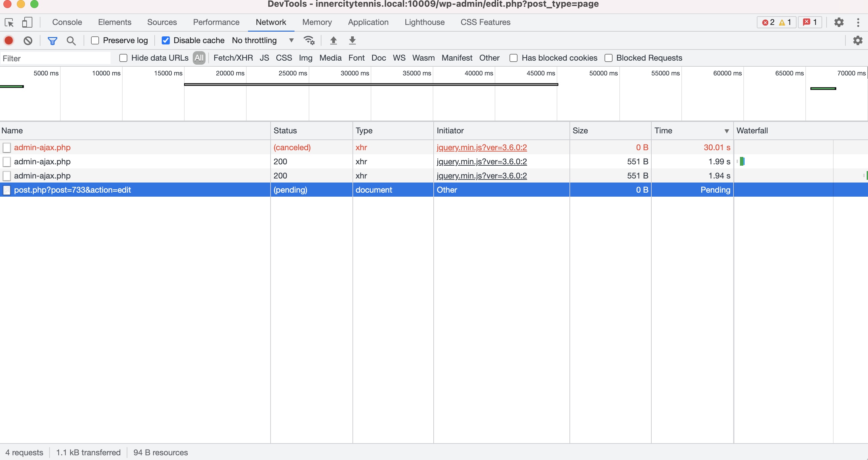Filter requests by Fetch/XHR
The height and width of the screenshot is (460, 868).
click(233, 58)
